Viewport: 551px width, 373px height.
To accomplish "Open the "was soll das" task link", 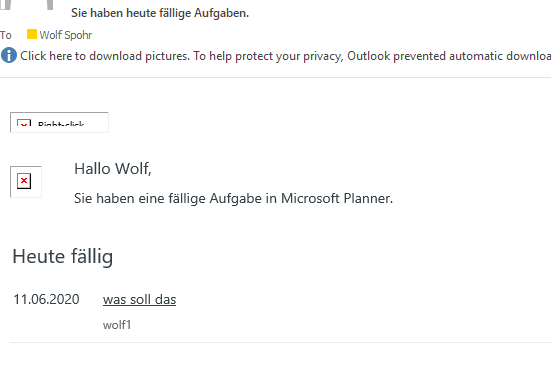I will tap(140, 300).
